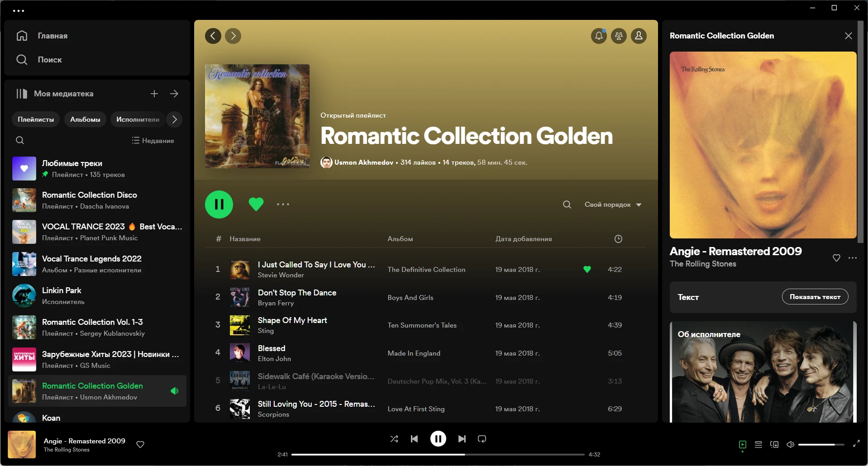
Task: Open the friends activity icon
Action: pos(619,36)
